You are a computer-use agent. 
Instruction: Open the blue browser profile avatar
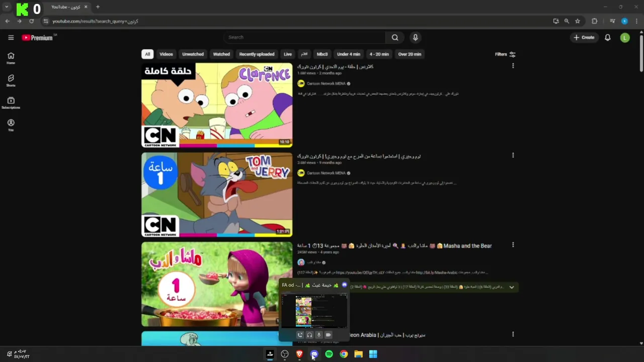624,21
